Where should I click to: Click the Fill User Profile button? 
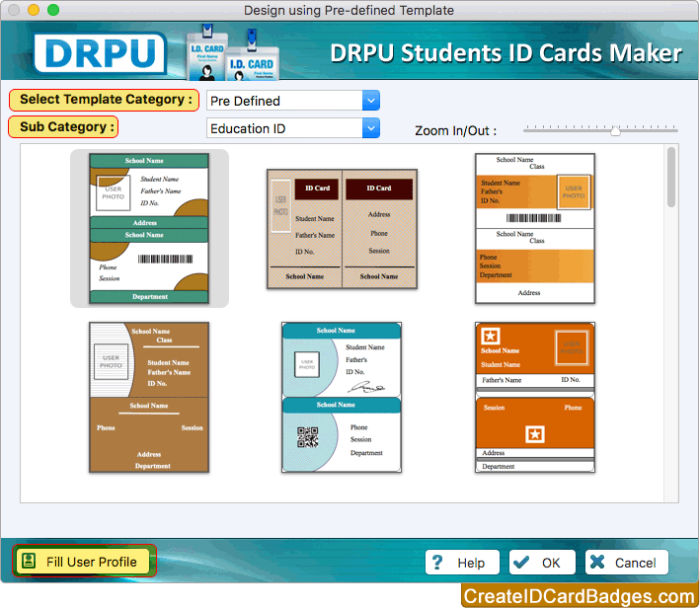tap(84, 562)
